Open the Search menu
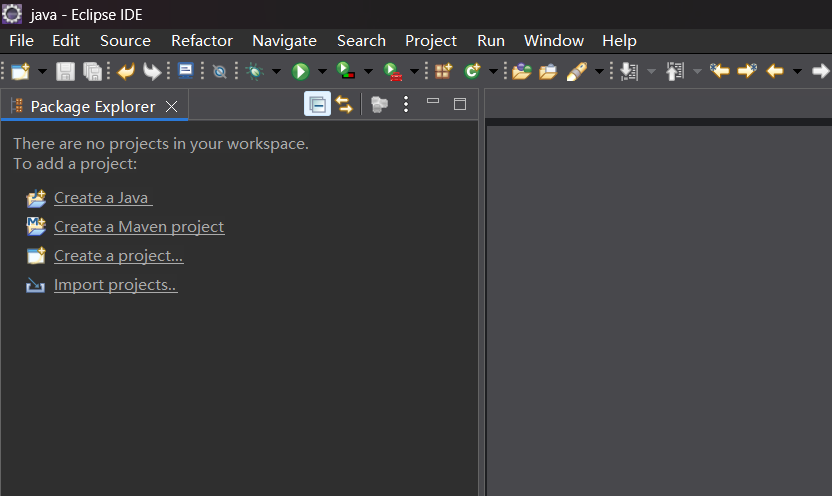Screen dimensions: 832x496 coord(361,41)
